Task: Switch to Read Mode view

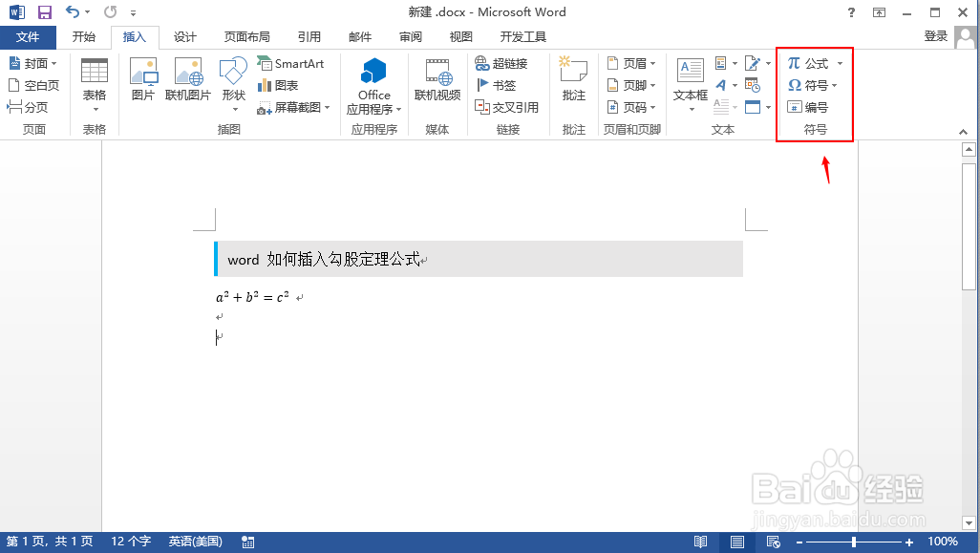Action: 701,542
